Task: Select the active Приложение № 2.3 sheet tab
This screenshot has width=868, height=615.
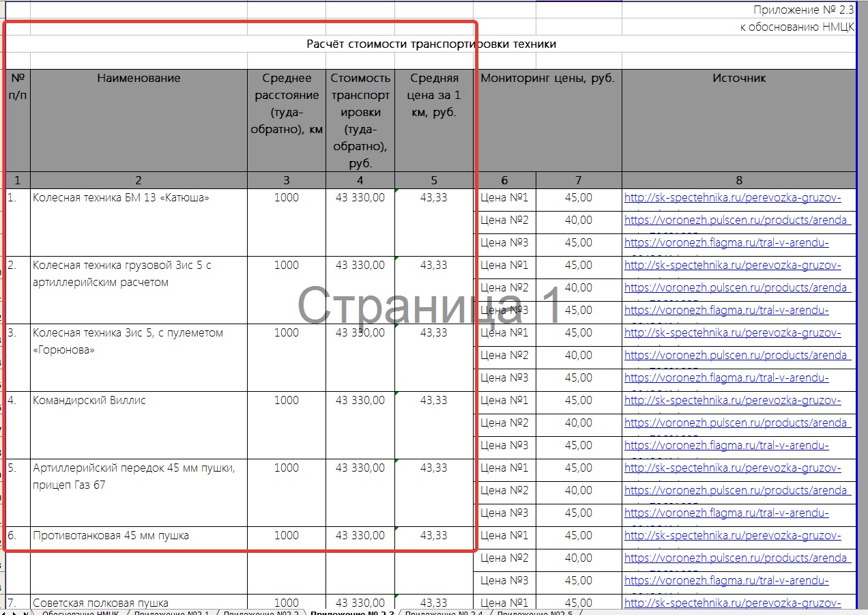Action: pos(352,613)
